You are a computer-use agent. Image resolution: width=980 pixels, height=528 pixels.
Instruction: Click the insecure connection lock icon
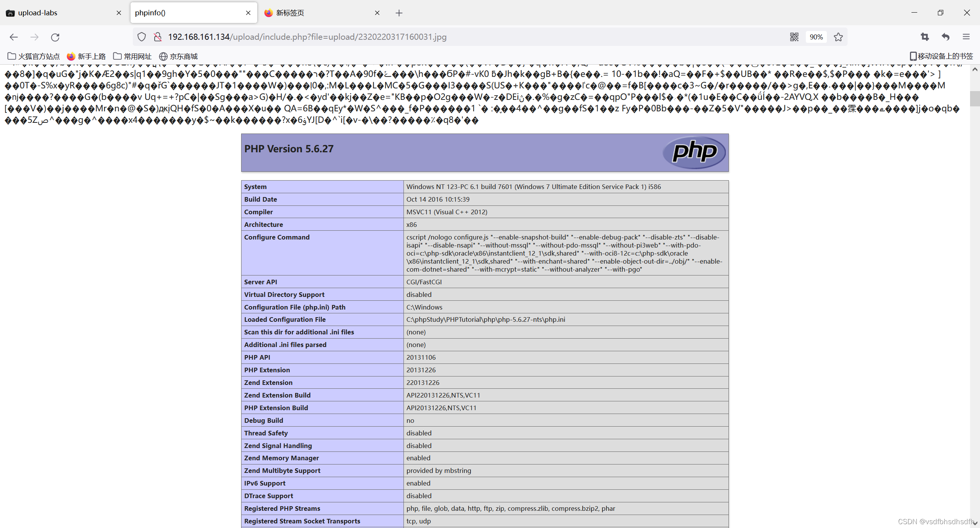(157, 37)
